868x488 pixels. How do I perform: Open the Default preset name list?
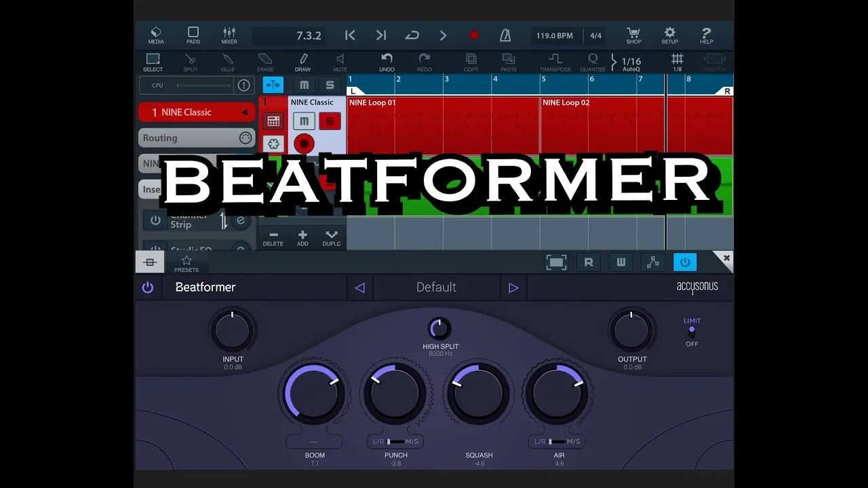coord(436,287)
